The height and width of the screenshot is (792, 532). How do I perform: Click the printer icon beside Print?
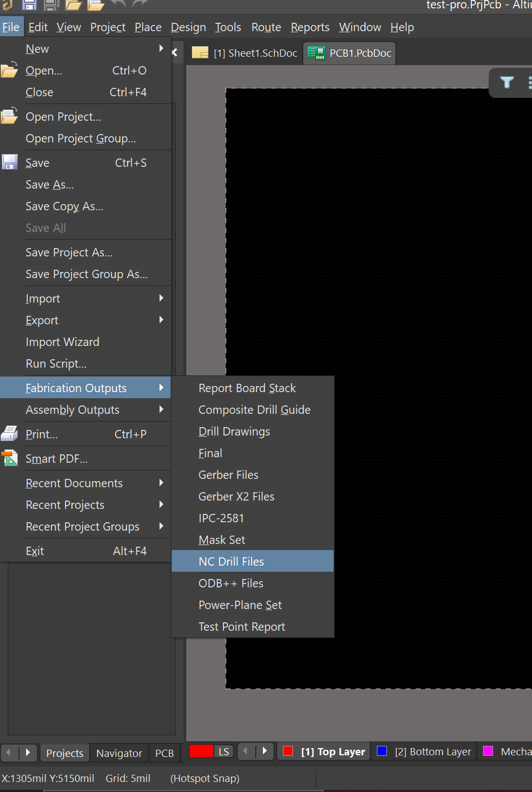coord(9,434)
